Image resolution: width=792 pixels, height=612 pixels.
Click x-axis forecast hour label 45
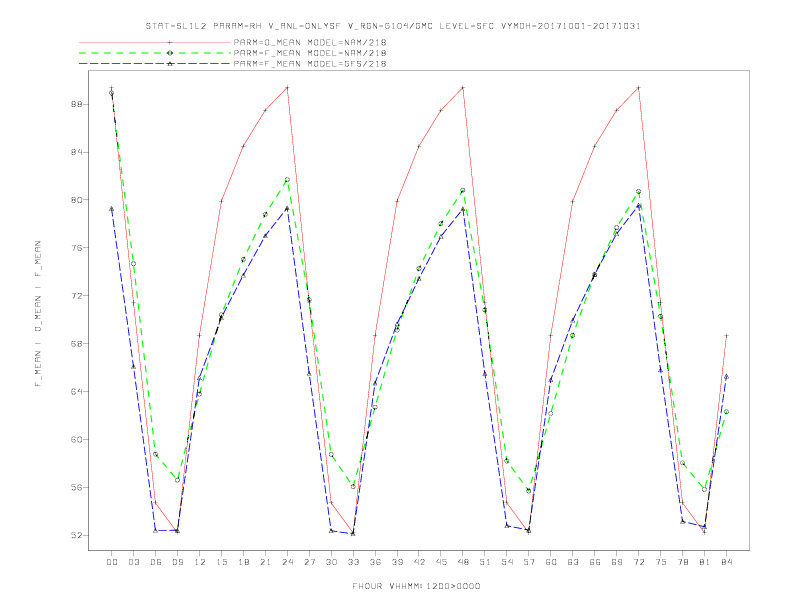coord(441,562)
